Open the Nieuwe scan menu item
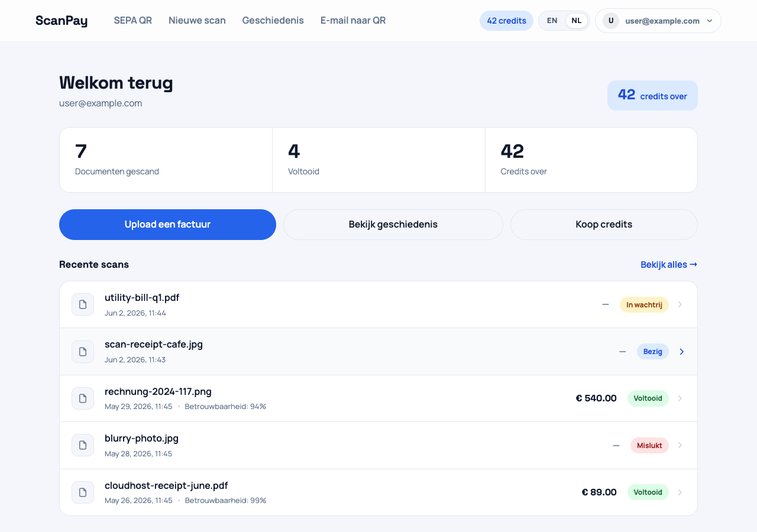The image size is (757, 532). point(197,21)
